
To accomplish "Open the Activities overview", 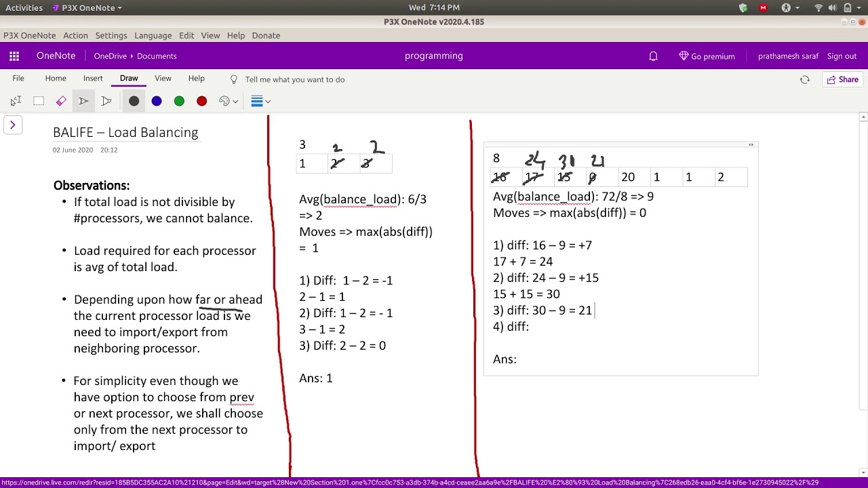I will pyautogui.click(x=24, y=7).
